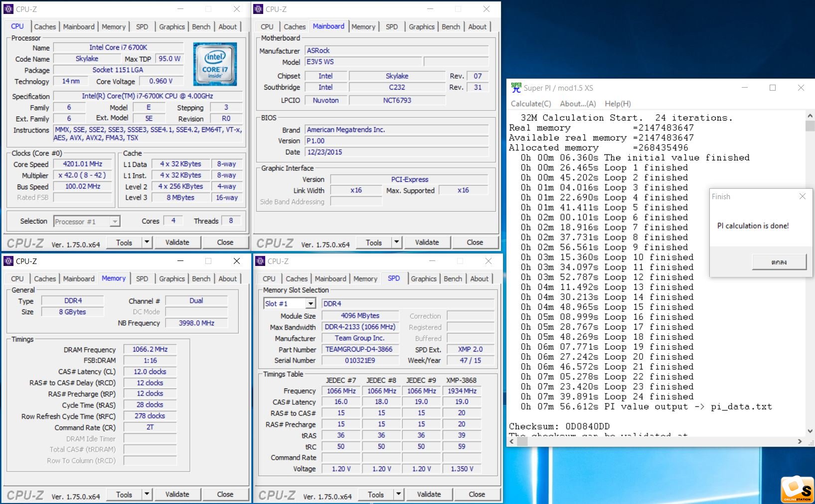Click the processor Name field Intel Core i7 6700K

[x=118, y=47]
